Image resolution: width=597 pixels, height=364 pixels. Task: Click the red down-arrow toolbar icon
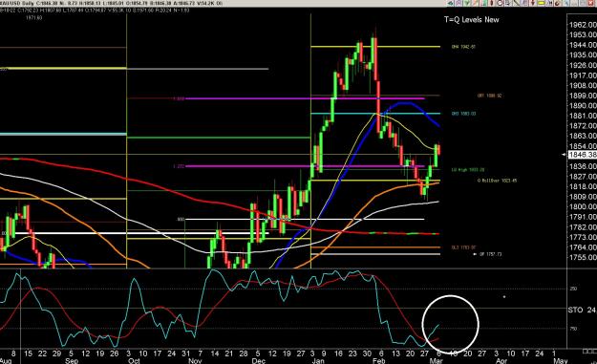pos(533,3)
